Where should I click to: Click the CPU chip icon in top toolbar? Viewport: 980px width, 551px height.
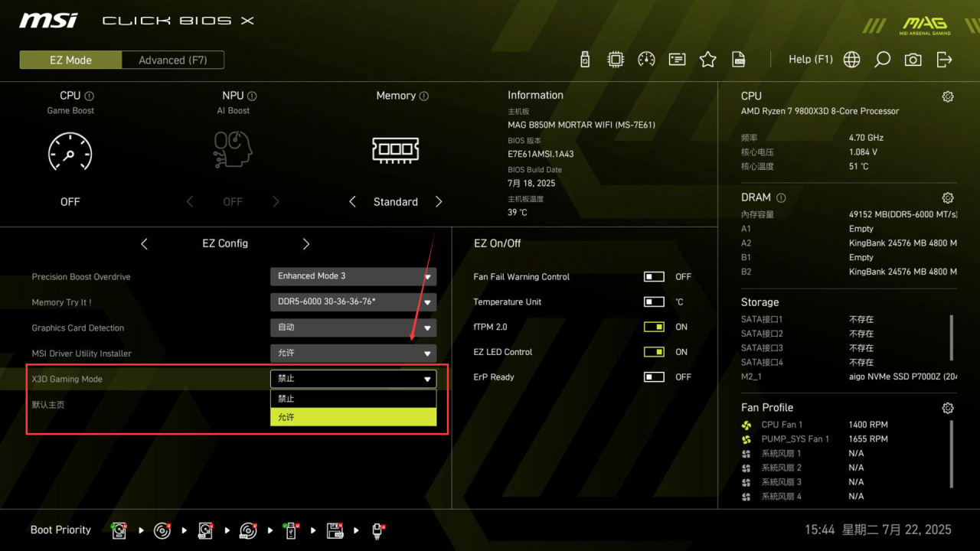pos(616,60)
